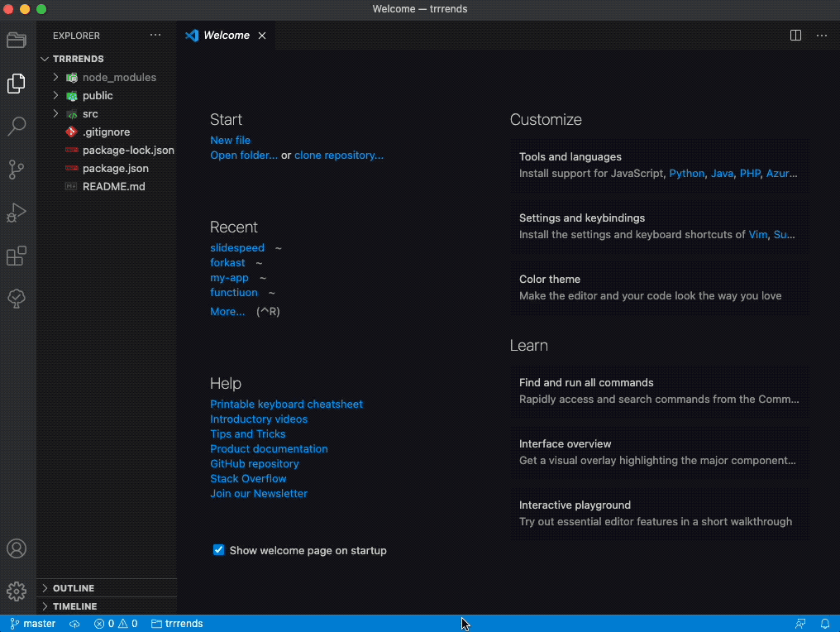Screen dimensions: 840x632
Task: Expand the TIMELINE section
Action: tap(107, 606)
